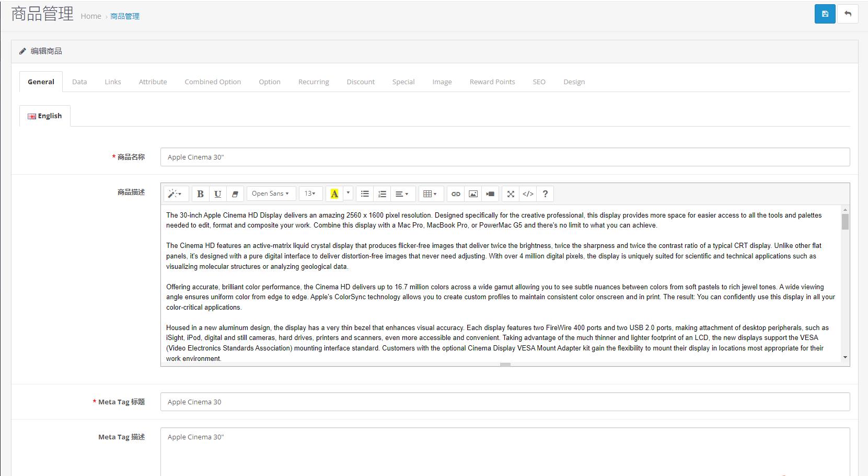
Task: Click the Home breadcrumb link
Action: 91,16
